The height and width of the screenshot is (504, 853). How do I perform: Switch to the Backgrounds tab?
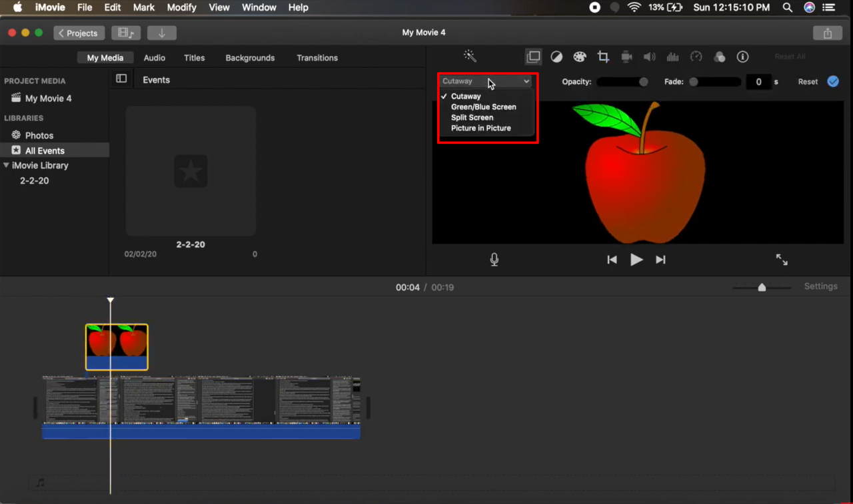click(250, 58)
